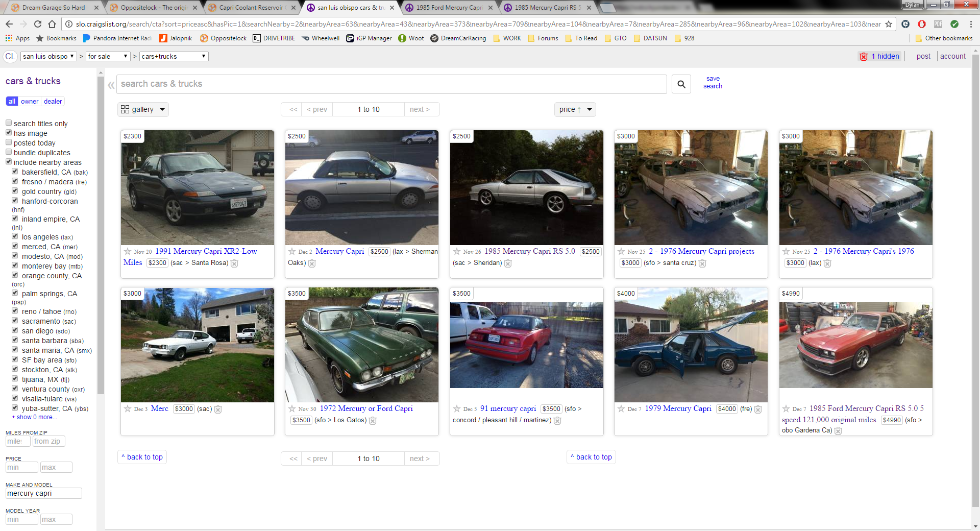The width and height of the screenshot is (980, 531).
Task: Open the Jalopnik bookmark
Action: (x=176, y=38)
